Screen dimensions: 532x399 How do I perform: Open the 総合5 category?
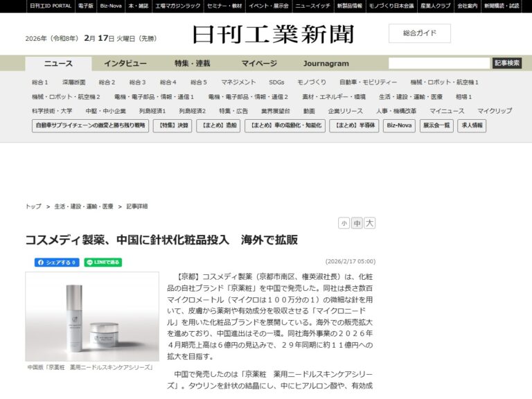pos(199,82)
